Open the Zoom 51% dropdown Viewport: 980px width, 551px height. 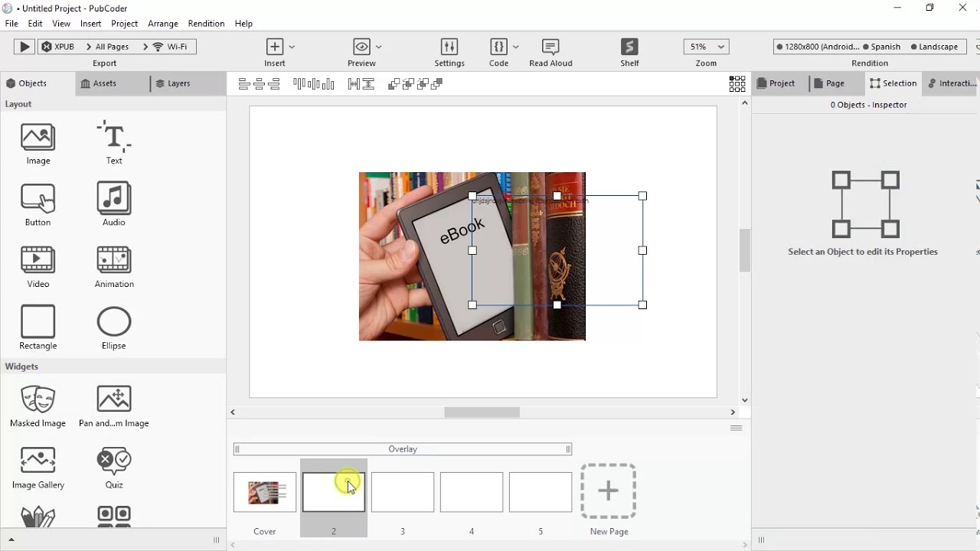pos(706,47)
